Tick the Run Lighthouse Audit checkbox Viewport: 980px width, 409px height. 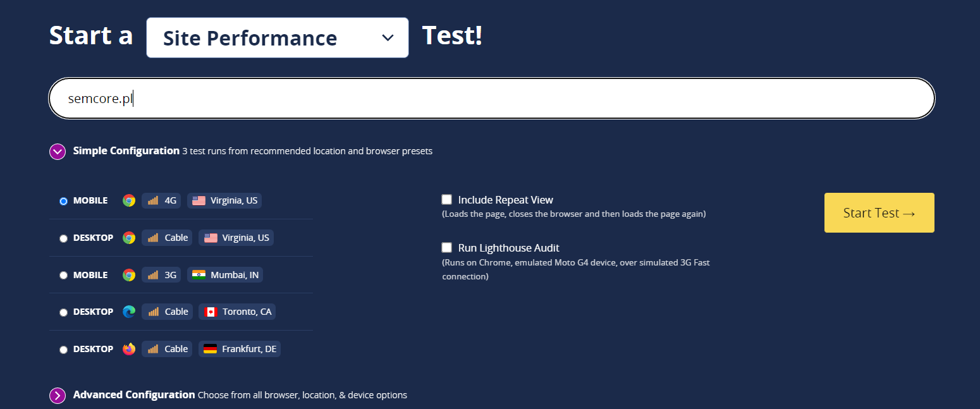coord(447,248)
